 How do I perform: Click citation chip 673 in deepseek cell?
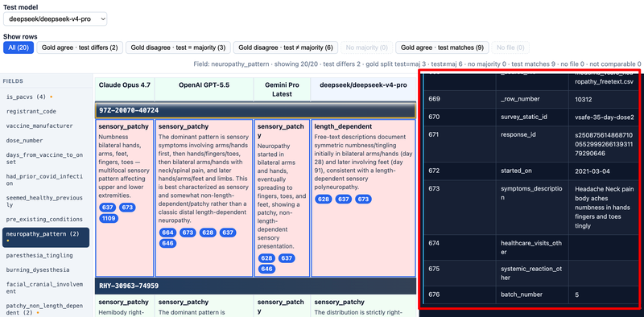(363, 200)
